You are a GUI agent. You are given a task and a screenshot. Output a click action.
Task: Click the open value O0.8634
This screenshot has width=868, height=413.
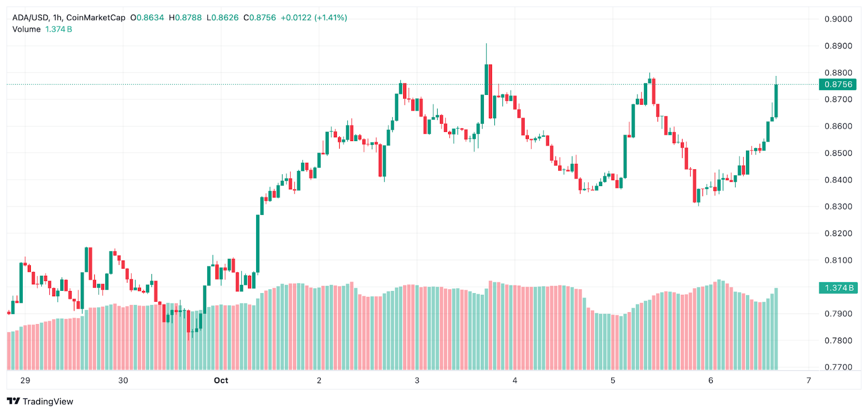tap(147, 18)
